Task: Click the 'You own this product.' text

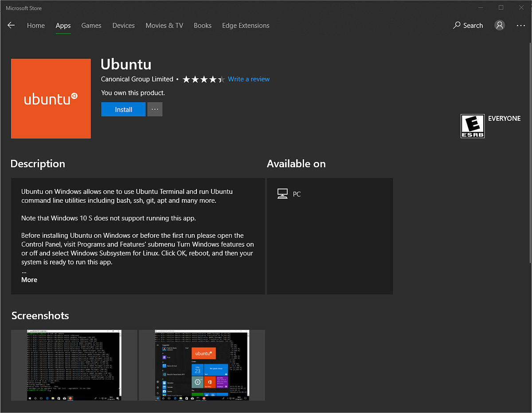Action: pyautogui.click(x=133, y=93)
